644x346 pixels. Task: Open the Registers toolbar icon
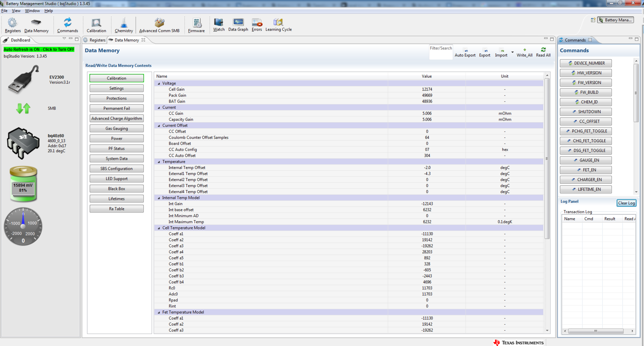pyautogui.click(x=13, y=23)
